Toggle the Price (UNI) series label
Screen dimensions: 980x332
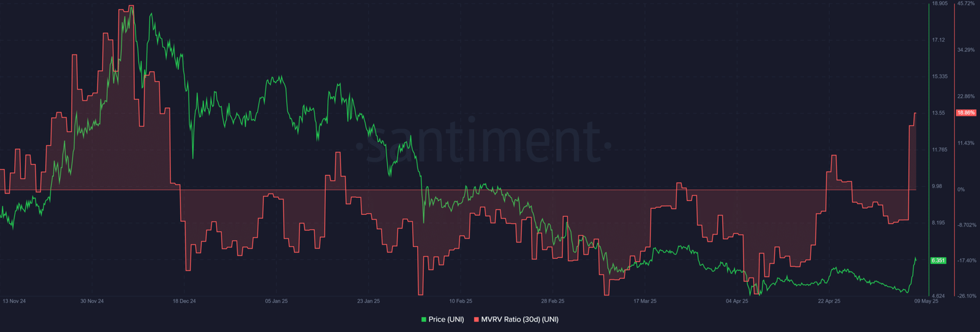tap(446, 319)
